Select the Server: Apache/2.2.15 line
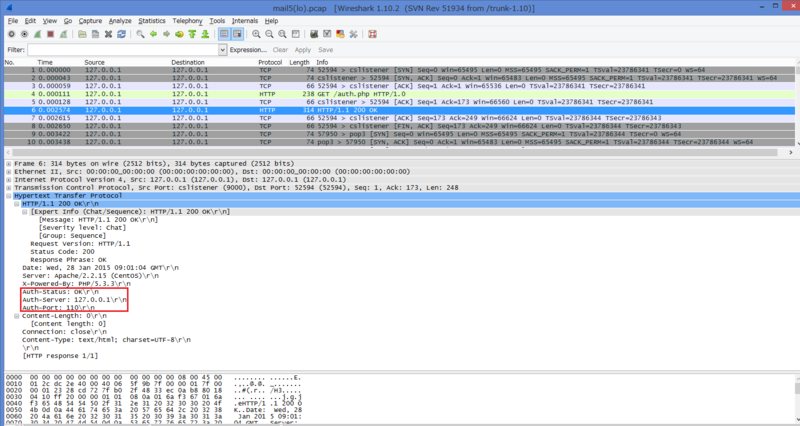800x426 pixels. [x=90, y=275]
